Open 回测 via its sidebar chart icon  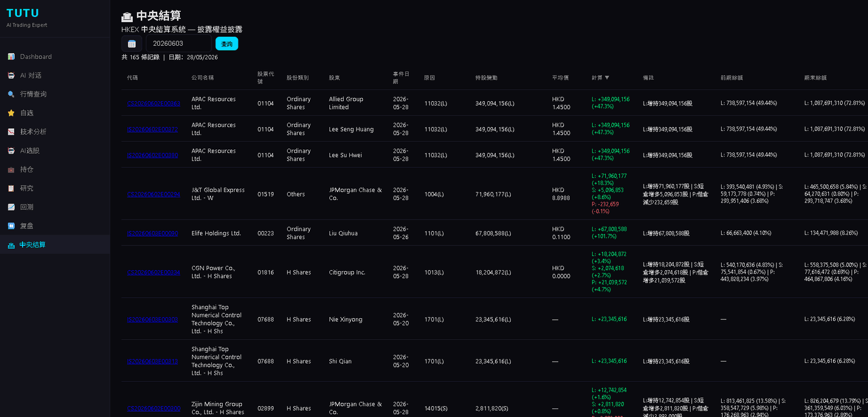(x=11, y=207)
